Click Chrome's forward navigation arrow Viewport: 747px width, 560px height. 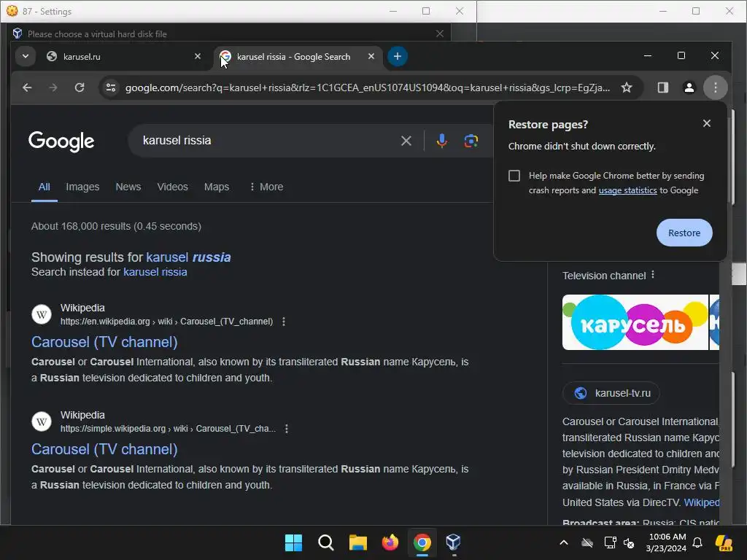pyautogui.click(x=53, y=87)
